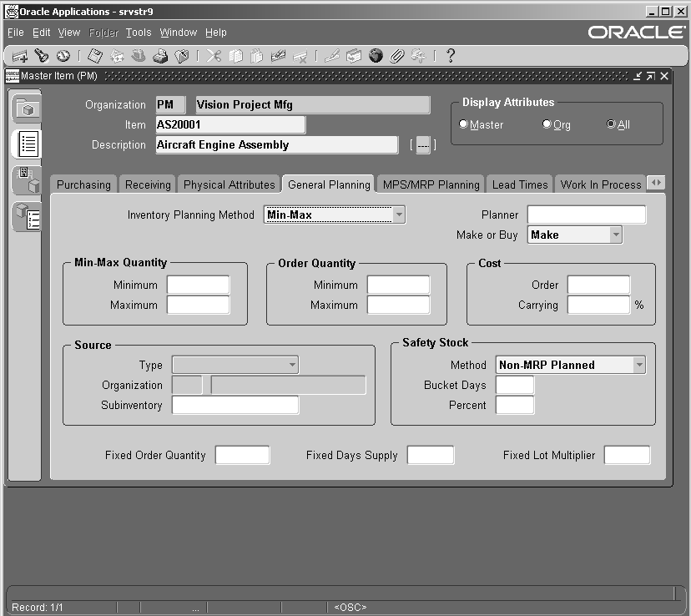Click the Window Help question mark icon
The width and height of the screenshot is (691, 616).
pos(450,56)
